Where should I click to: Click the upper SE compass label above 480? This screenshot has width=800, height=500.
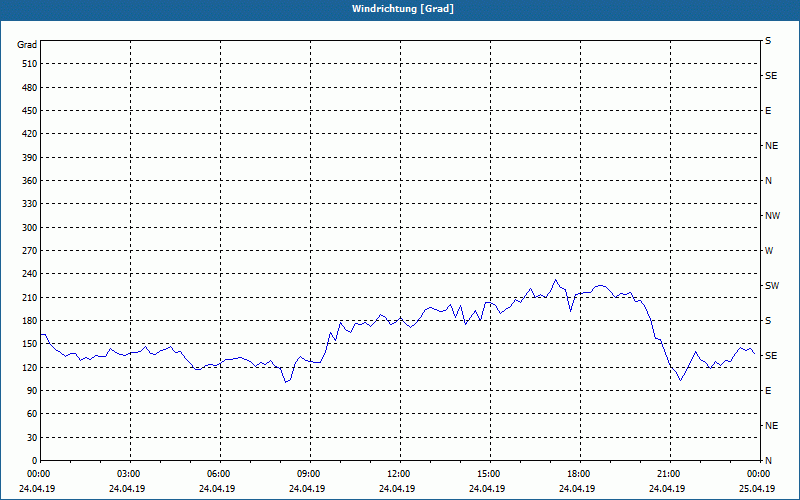click(x=771, y=76)
